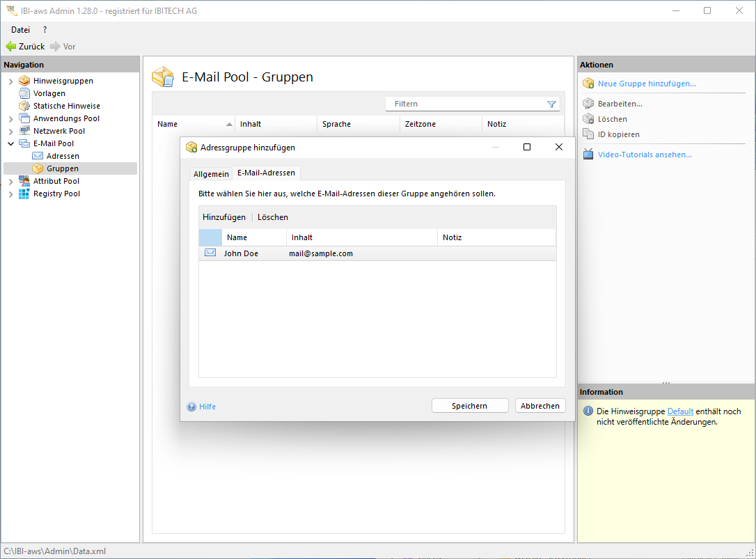Expand the Anwendungs Pool tree node
This screenshot has height=559, width=756.
10,119
